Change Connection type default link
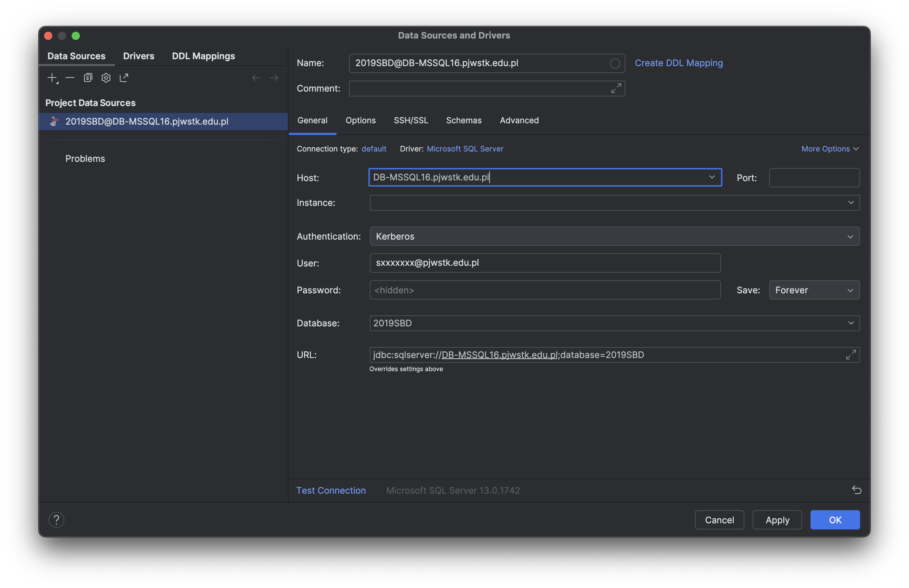Screen dimensions: 909x588 tap(374, 149)
